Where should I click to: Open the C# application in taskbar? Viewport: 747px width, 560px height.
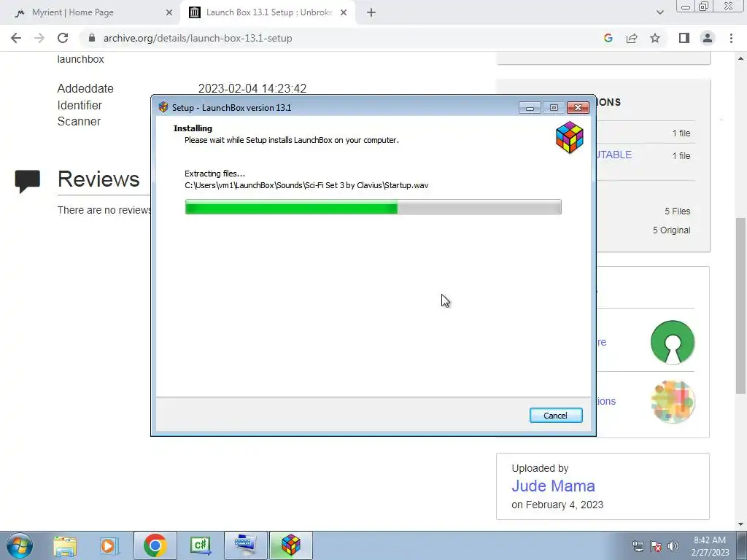click(x=200, y=545)
